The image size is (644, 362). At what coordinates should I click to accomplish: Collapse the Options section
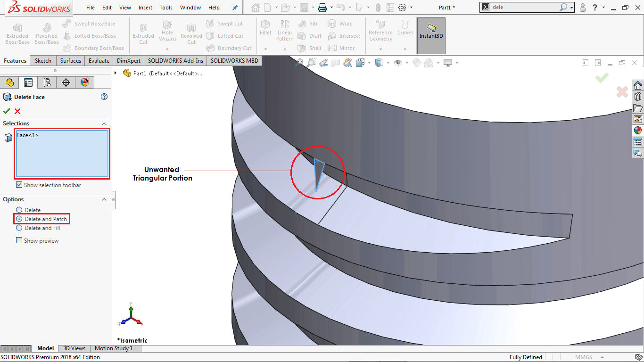point(104,199)
